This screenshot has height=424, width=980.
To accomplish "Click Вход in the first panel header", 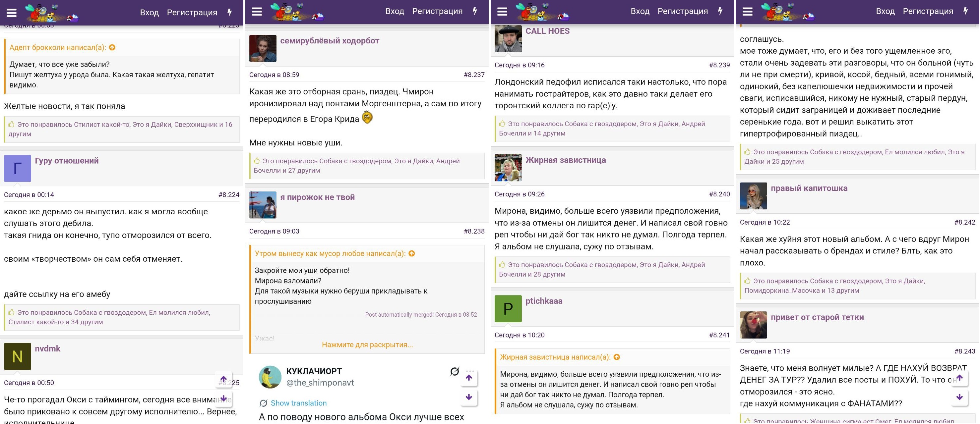I will pos(149,13).
